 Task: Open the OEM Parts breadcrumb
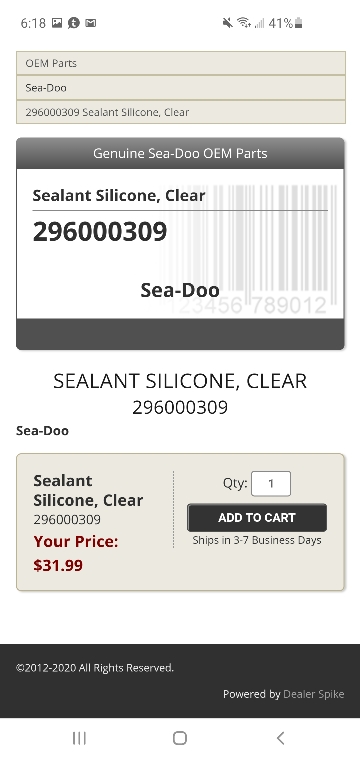[x=181, y=63]
